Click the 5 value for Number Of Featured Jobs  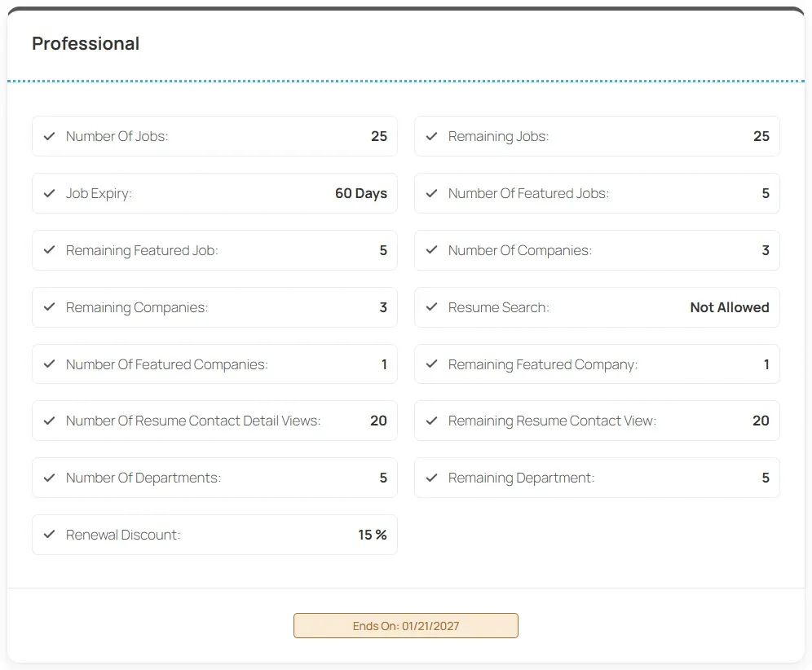[766, 193]
